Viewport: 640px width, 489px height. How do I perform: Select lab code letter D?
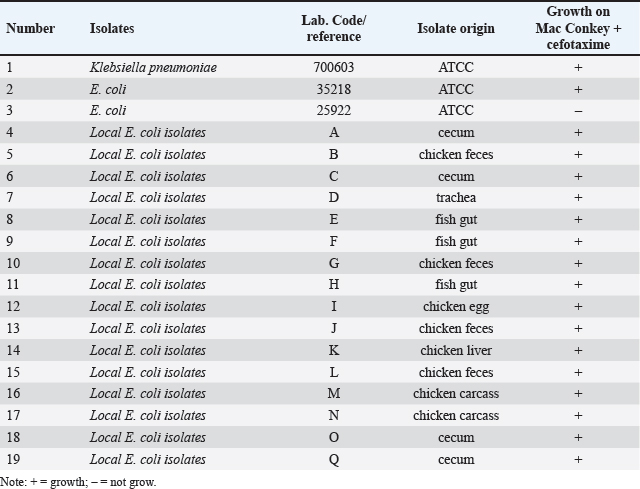[x=334, y=198]
